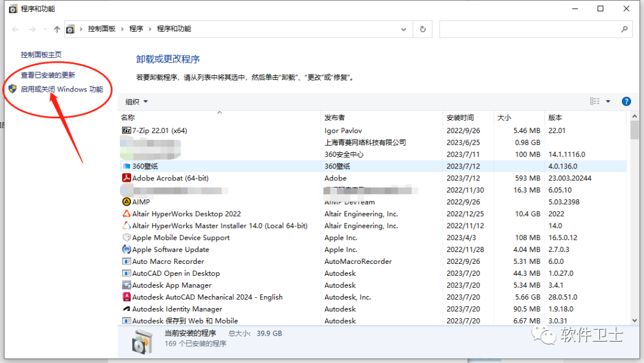Click publisher 上海青葵网络科技有限公司
Screen dimensions: 644x363
(365, 142)
